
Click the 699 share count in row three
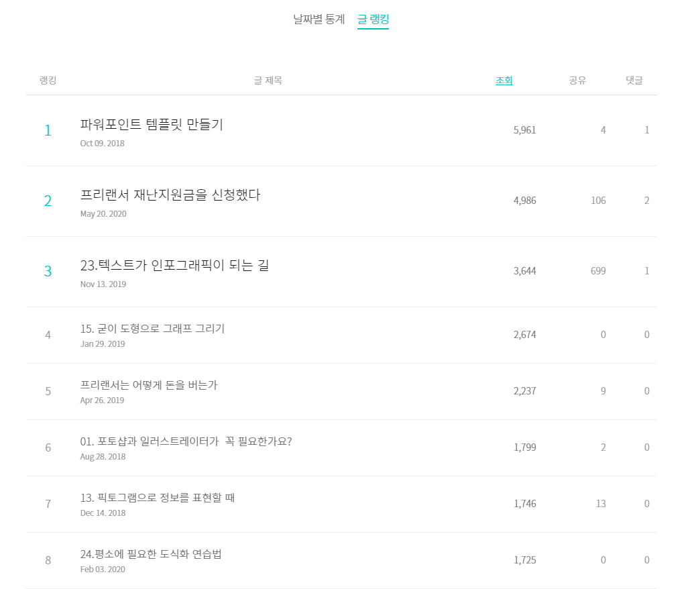point(598,270)
